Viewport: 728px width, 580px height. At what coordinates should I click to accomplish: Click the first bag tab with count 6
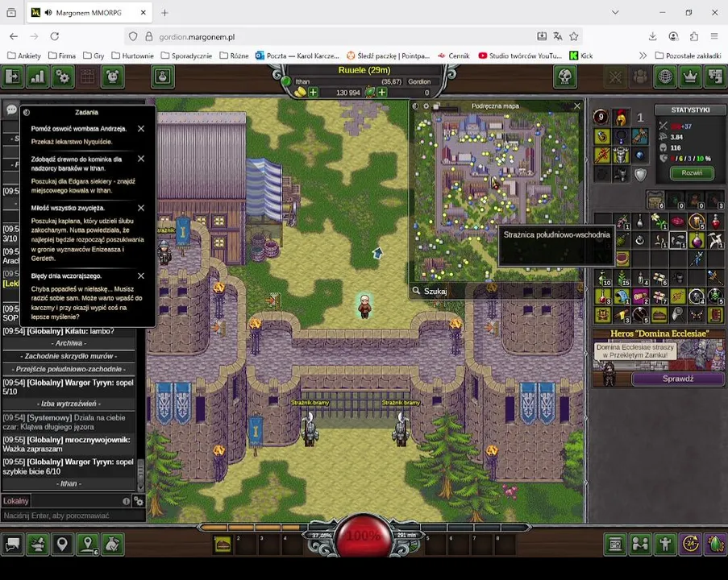(655, 200)
